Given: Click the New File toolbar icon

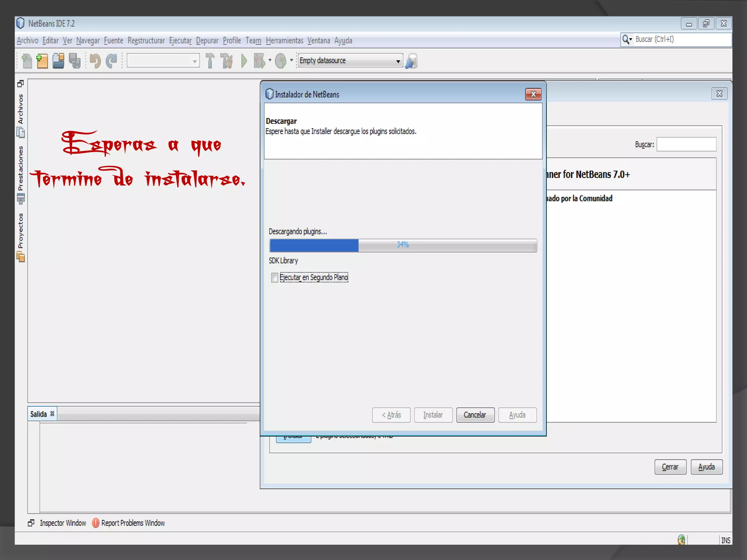Looking at the screenshot, I should point(27,61).
